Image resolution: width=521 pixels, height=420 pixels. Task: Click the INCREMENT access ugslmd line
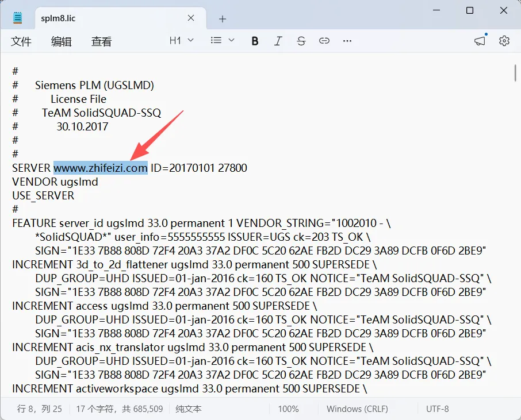(164, 306)
